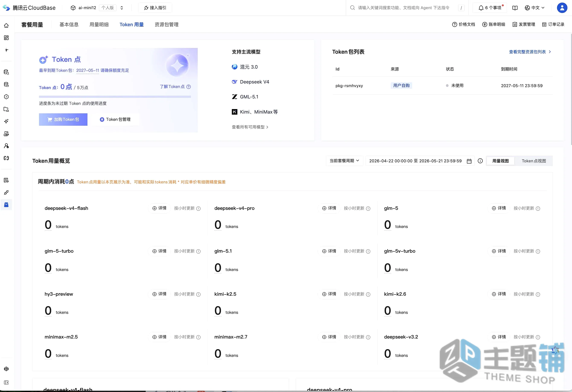Open 详情 for glm-5.1
The image size is (572, 392).
[329, 251]
